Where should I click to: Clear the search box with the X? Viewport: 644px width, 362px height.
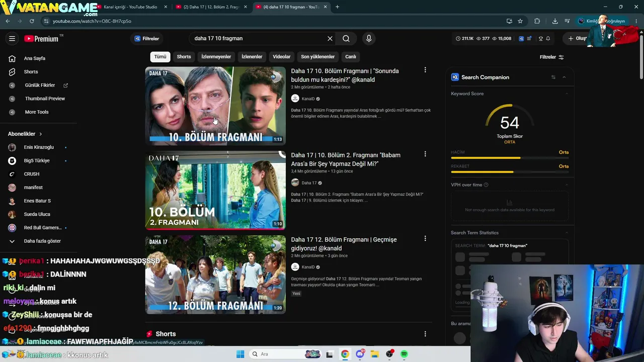coord(330,39)
